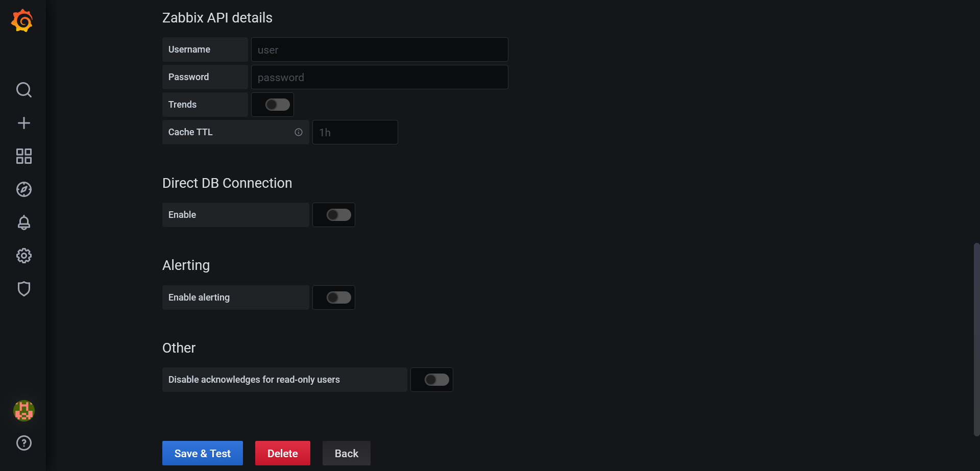Open the Search dashboards icon
Image resolution: width=980 pixels, height=471 pixels.
pyautogui.click(x=23, y=90)
